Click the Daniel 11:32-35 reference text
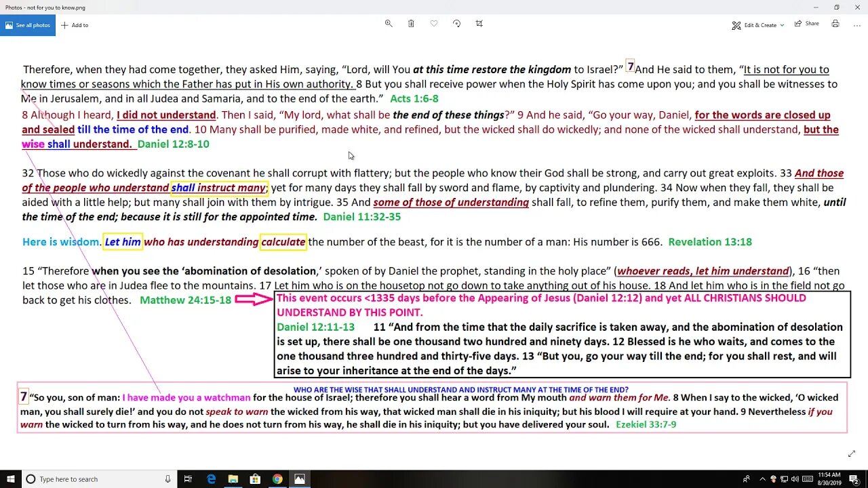 pos(362,217)
